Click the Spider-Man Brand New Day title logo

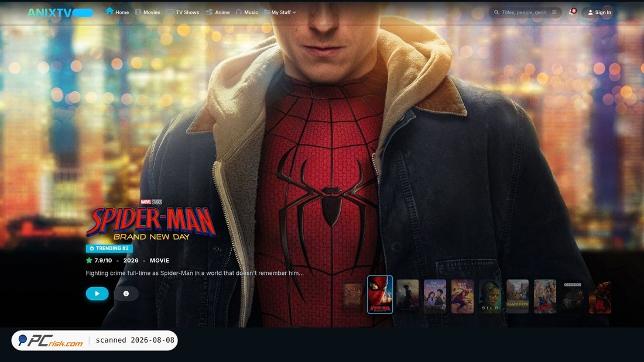pos(151,220)
